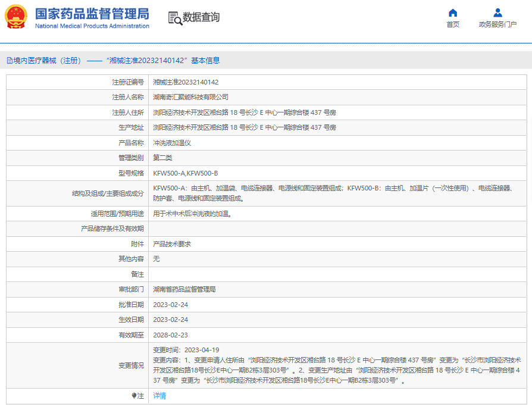Screen dimensions: 532x410
Task: Click the approving department 湖南省药品监督管理局
Action: point(184,289)
